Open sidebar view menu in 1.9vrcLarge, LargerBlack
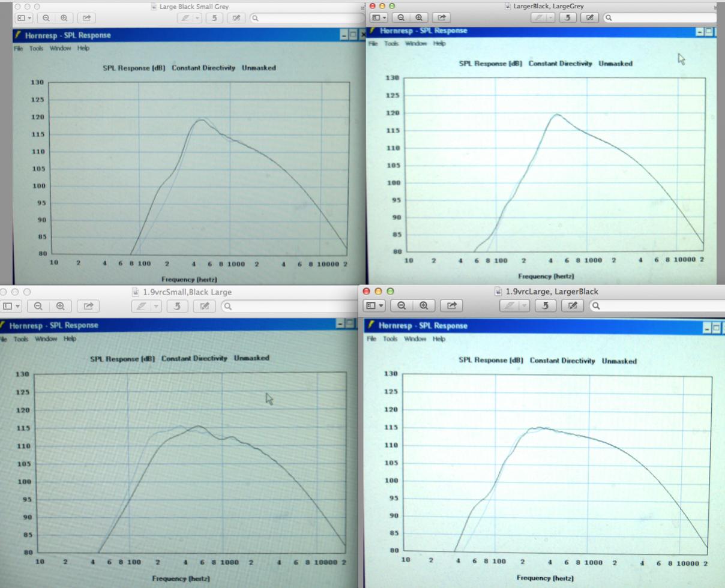 pos(373,305)
